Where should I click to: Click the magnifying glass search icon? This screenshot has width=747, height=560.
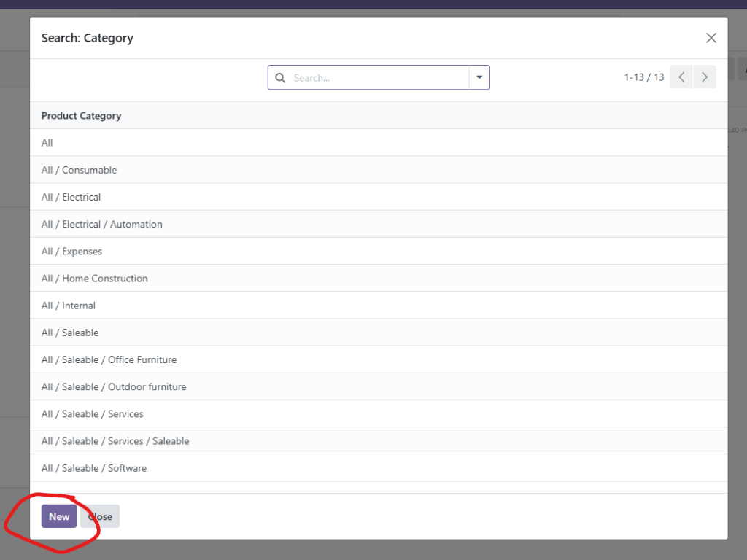click(280, 78)
